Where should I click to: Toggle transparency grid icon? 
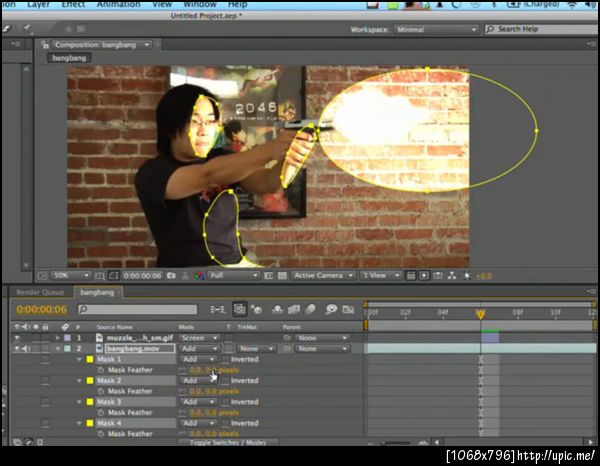click(x=282, y=275)
